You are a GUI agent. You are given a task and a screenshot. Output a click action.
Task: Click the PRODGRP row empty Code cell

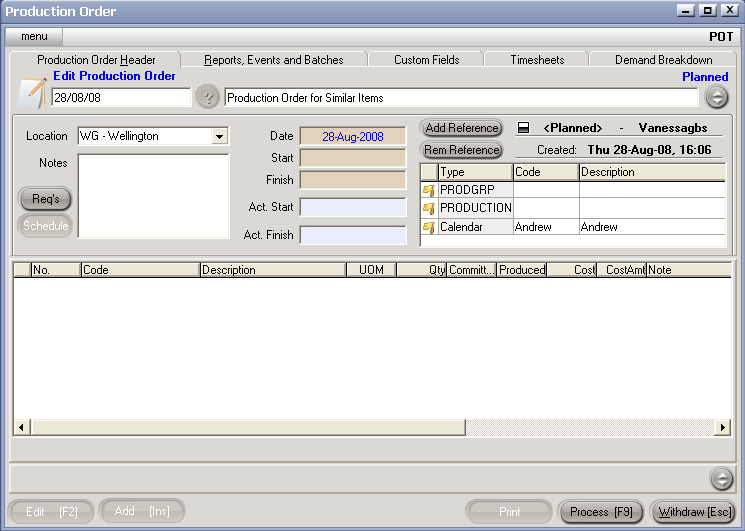[546, 190]
